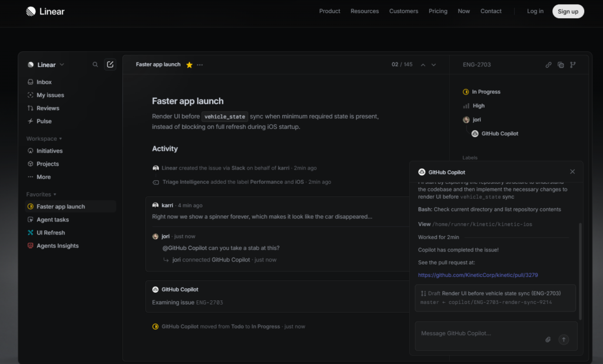Click the Copilot chat panel scrollbar
Screen dimensions: 603x364
tap(580, 271)
